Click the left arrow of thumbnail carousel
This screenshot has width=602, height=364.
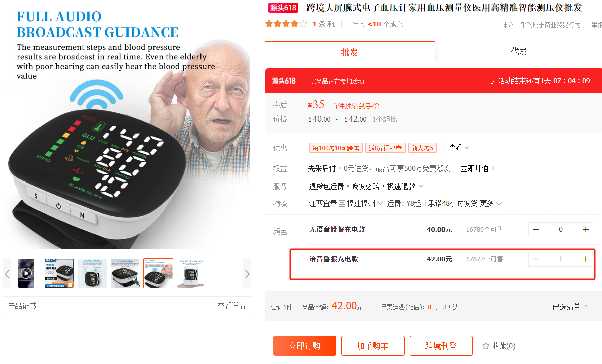pyautogui.click(x=7, y=274)
